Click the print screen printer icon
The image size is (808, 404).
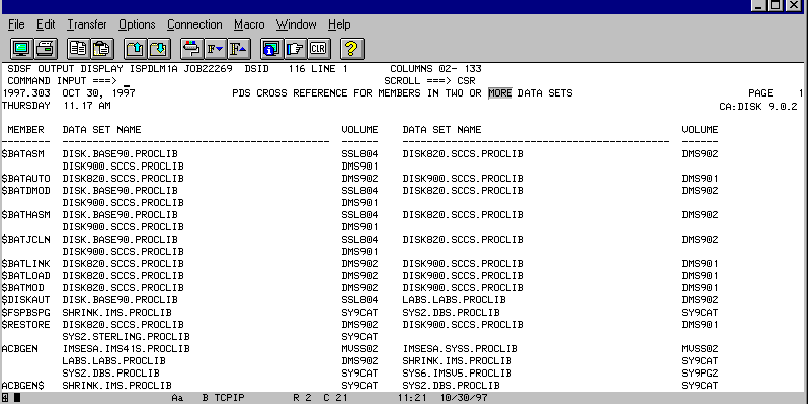45,48
